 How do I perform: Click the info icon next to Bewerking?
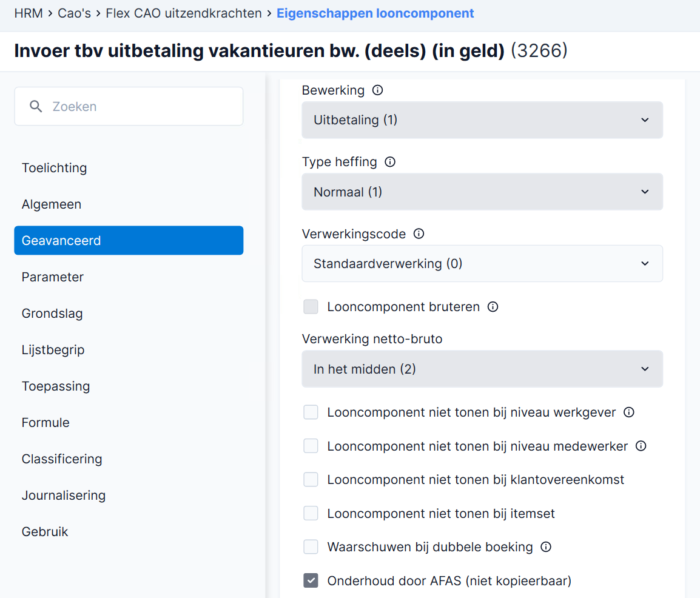click(378, 90)
